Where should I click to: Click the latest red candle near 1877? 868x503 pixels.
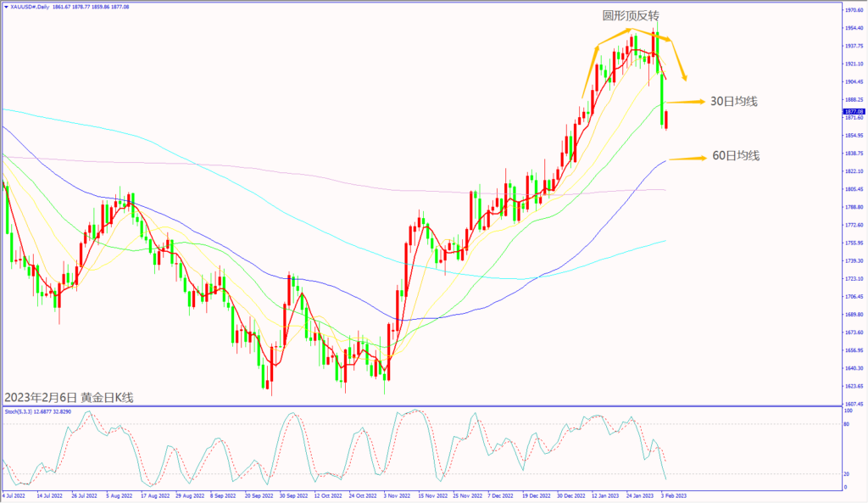(x=665, y=125)
